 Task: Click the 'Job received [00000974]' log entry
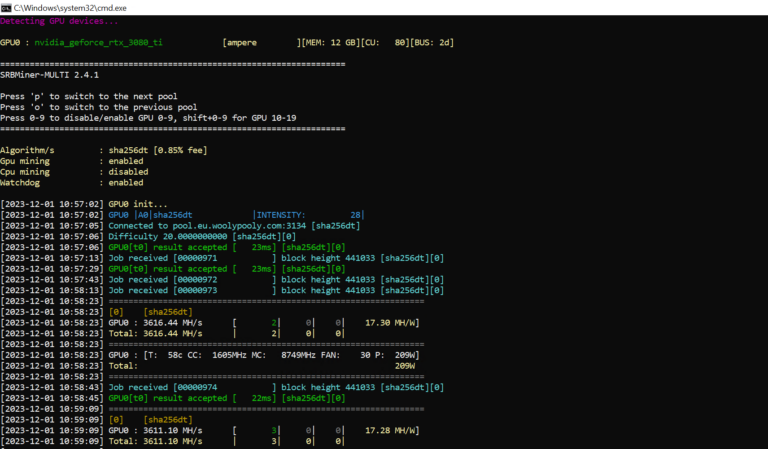165,387
